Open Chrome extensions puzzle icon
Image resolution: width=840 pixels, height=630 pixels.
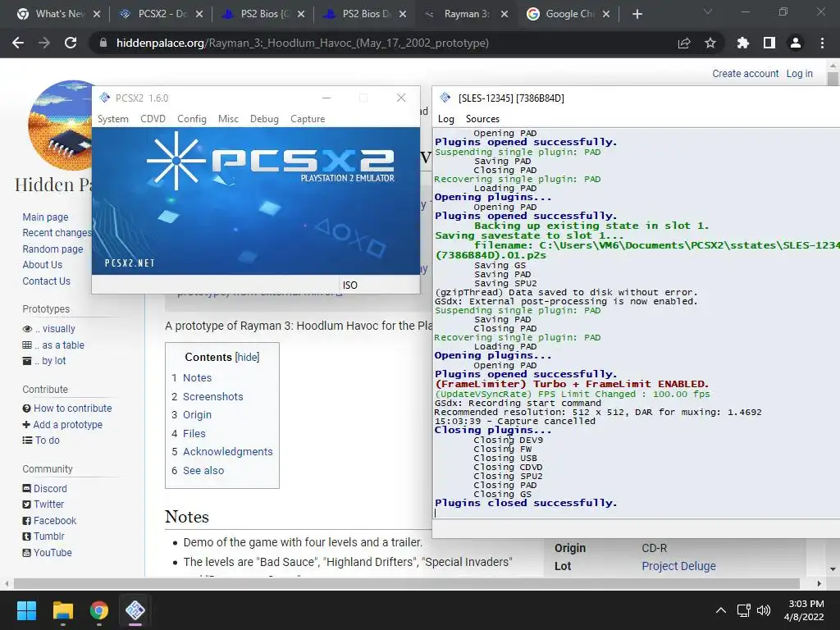743,43
